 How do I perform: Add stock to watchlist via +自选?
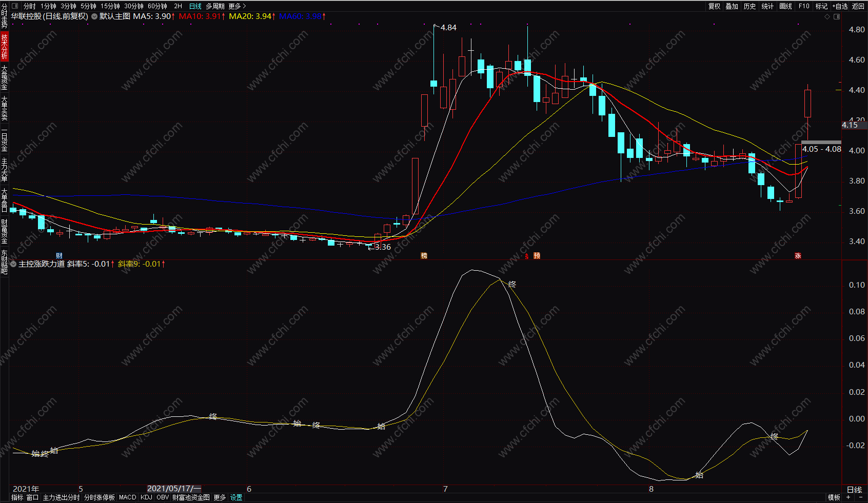(x=840, y=6)
